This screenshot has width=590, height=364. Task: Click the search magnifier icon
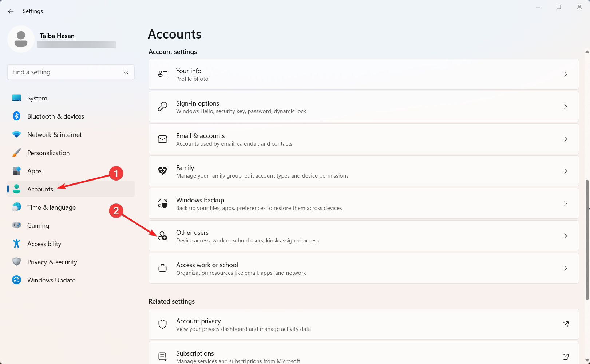[x=126, y=72]
